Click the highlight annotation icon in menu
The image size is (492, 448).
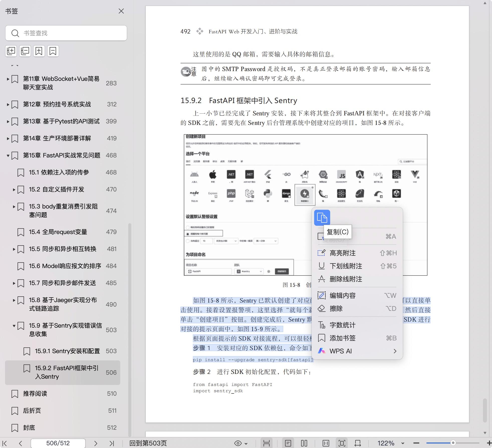tap(322, 253)
